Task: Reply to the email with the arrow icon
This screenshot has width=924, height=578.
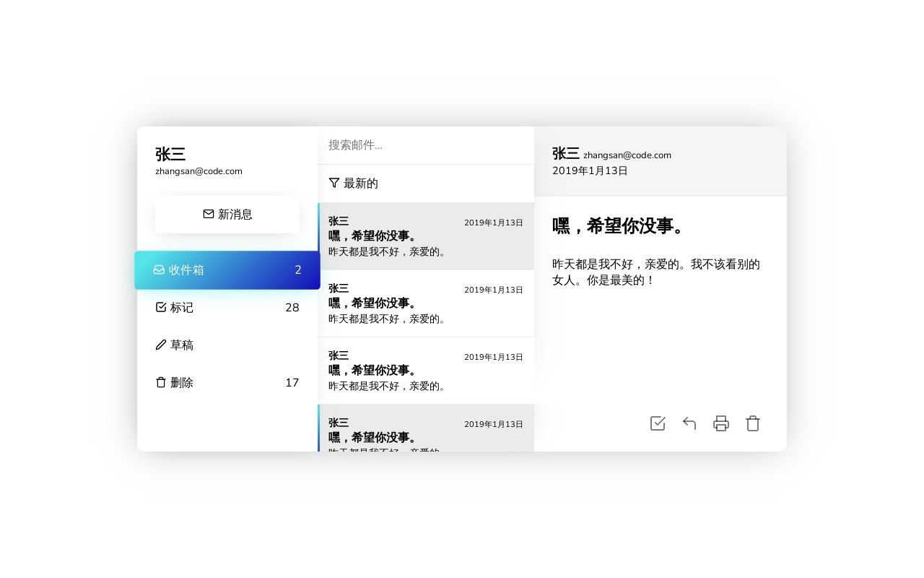Action: (x=689, y=423)
